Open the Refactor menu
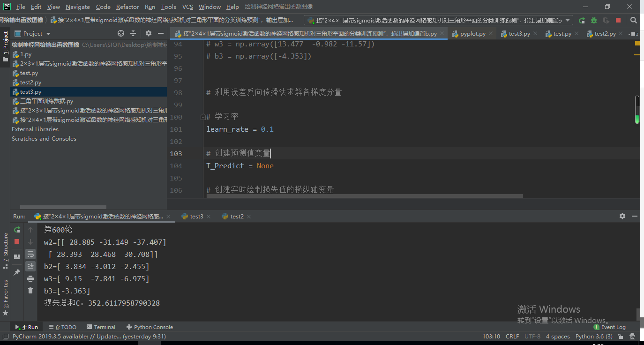Screen dimensions: 644x345 [127, 7]
